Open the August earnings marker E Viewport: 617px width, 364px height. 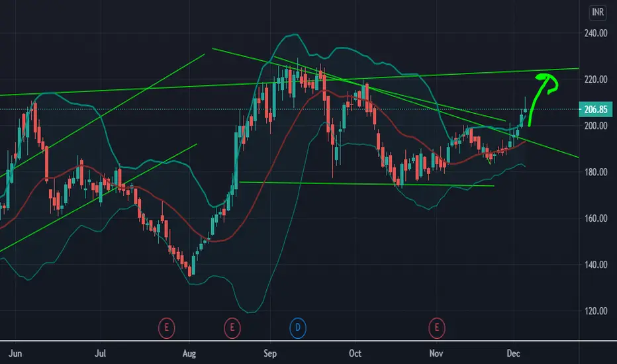point(232,328)
